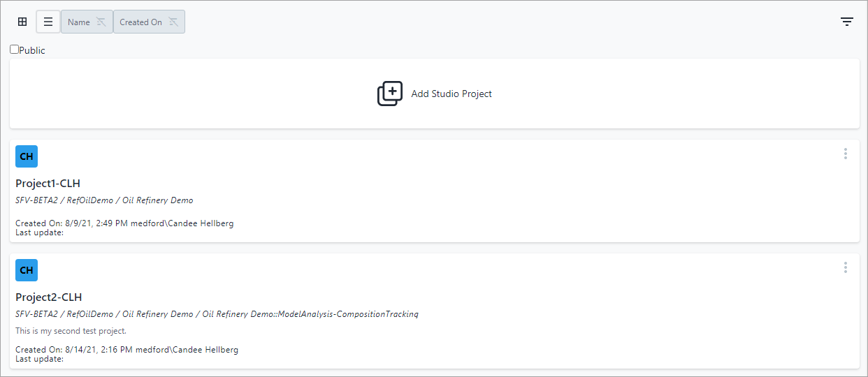Click the CH avatar on Project1-CLH
Screen dimensions: 868x377
(27, 156)
